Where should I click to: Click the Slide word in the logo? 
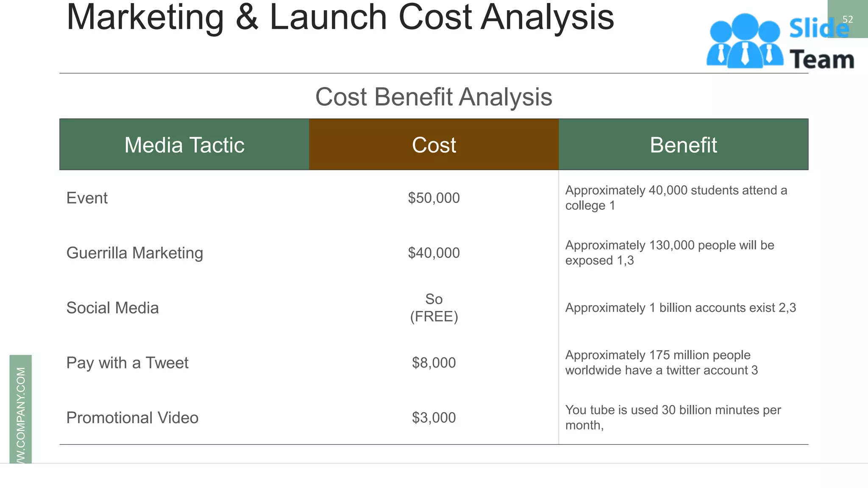[x=819, y=28]
